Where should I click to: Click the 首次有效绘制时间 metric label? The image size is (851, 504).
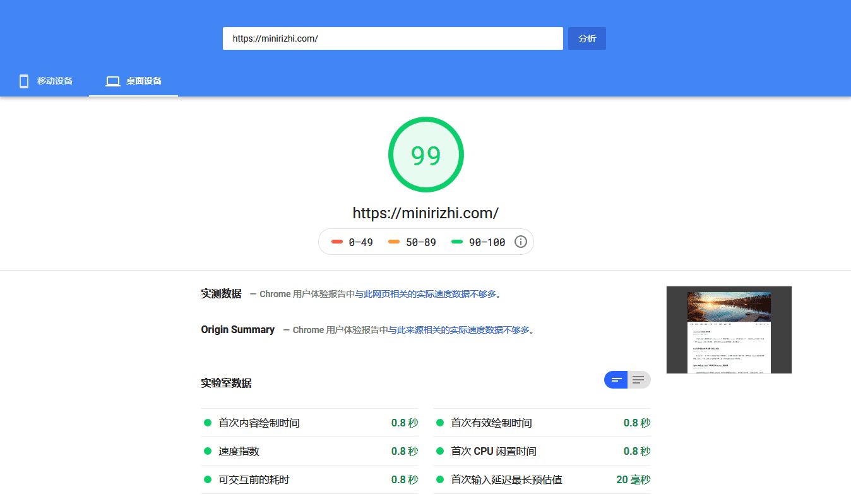(x=491, y=423)
